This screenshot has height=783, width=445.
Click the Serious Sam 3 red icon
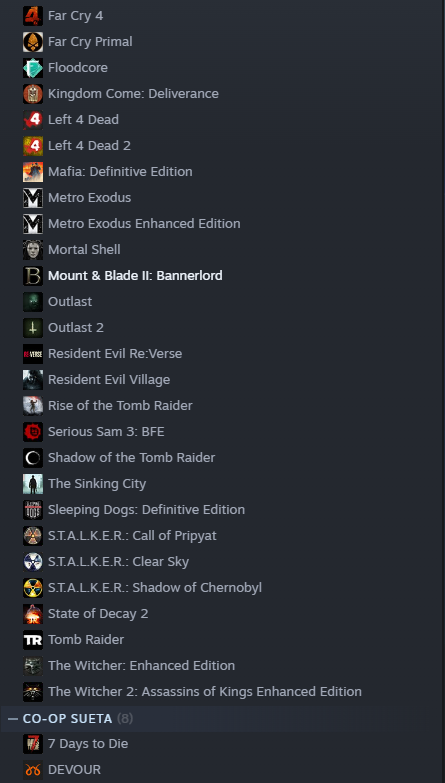click(x=33, y=431)
